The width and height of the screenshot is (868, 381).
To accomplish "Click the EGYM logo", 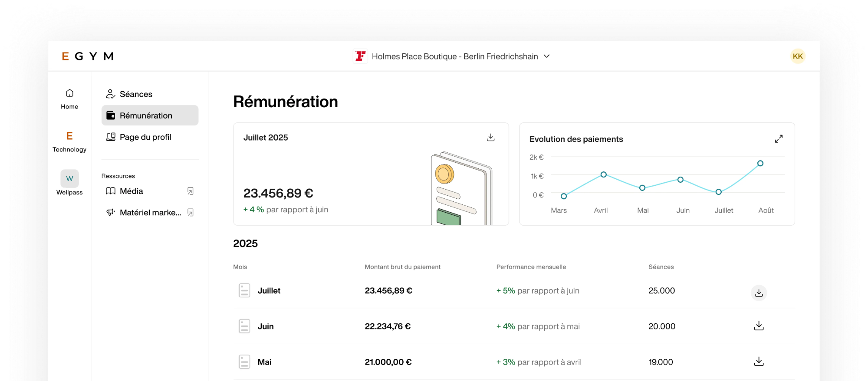I will pyautogui.click(x=88, y=56).
